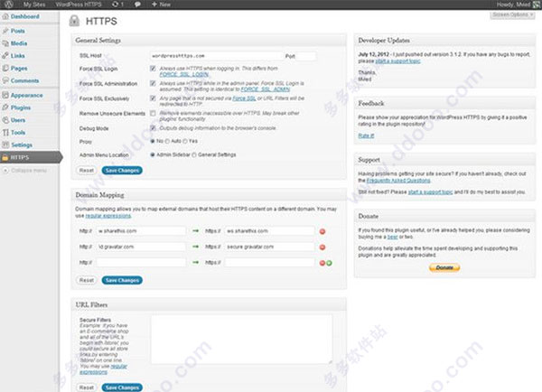Image resolution: width=542 pixels, height=392 pixels.
Task: Click the WordPress logo in admin bar
Action: 8,5
